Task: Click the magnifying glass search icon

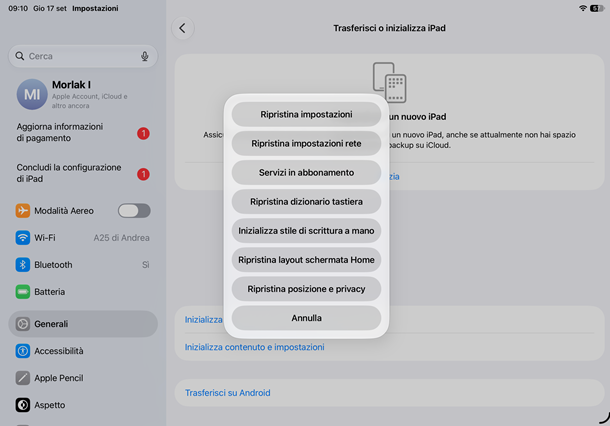Action: point(20,56)
